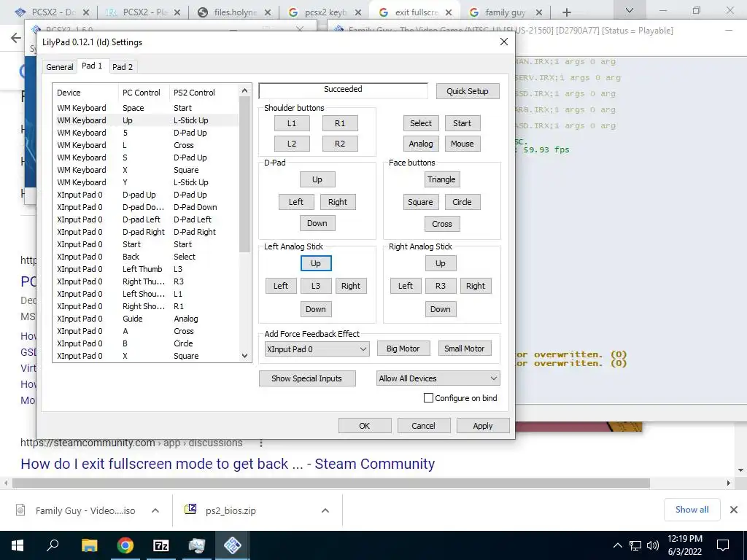Image resolution: width=747 pixels, height=560 pixels.
Task: Toggle the Configure on bind checkbox
Action: pyautogui.click(x=428, y=397)
